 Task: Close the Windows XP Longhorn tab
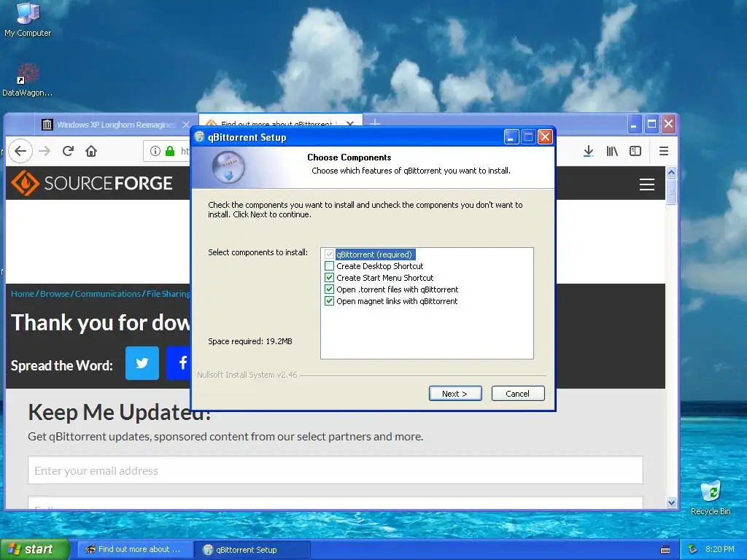tap(186, 124)
